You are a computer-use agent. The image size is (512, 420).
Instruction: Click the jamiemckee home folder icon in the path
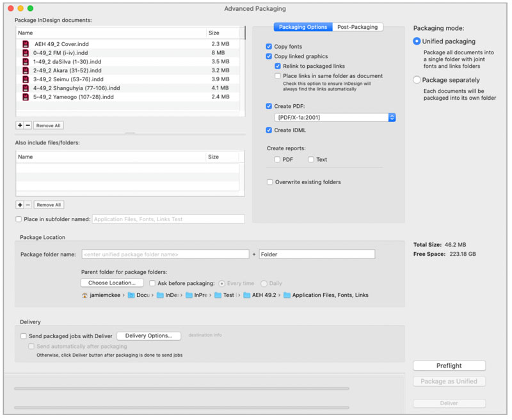84,295
